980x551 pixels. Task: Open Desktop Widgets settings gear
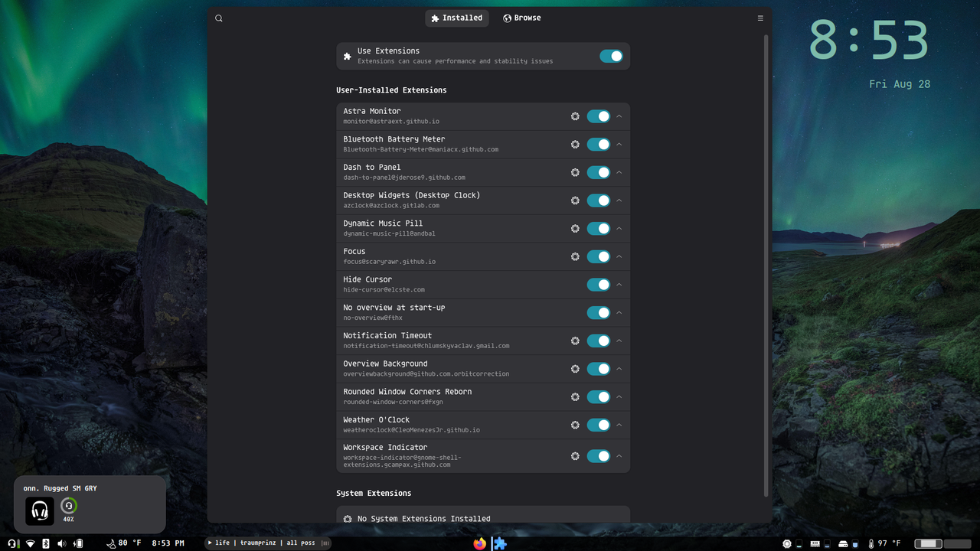point(575,201)
